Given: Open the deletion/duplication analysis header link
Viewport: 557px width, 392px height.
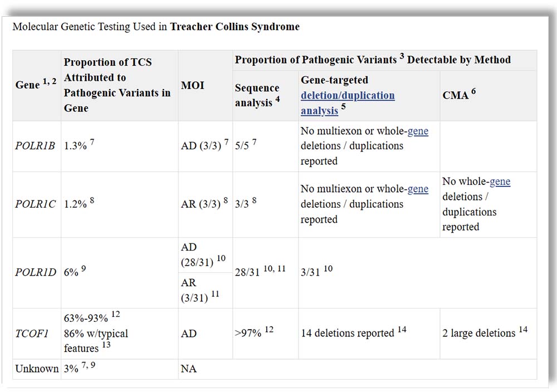Looking at the screenshot, I should coord(348,95).
